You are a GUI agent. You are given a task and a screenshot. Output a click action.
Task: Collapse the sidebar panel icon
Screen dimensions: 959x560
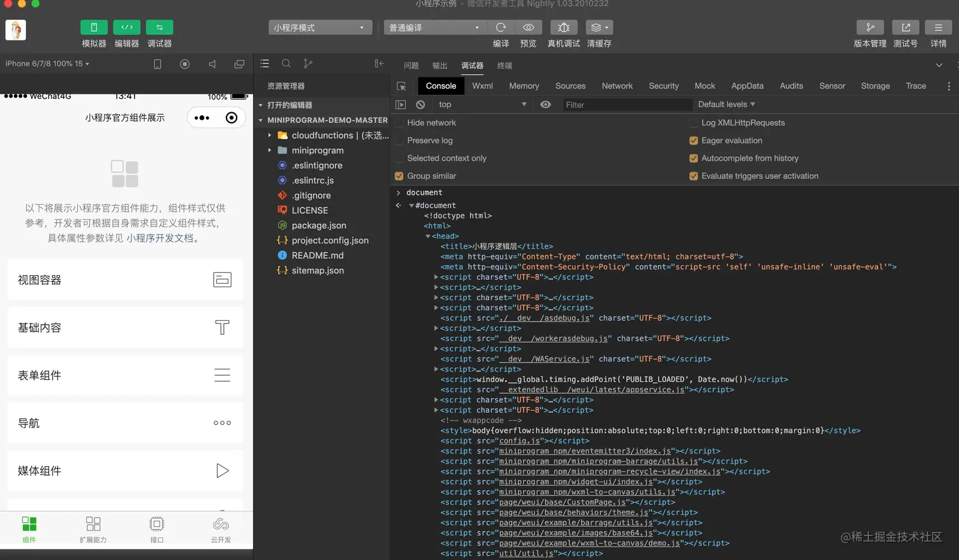click(x=379, y=63)
